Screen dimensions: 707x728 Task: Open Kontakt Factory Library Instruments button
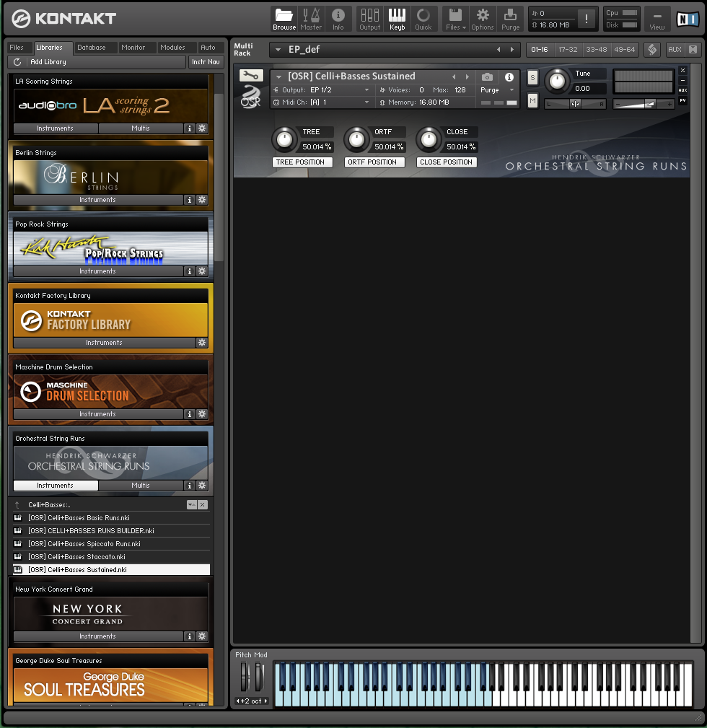pos(104,343)
